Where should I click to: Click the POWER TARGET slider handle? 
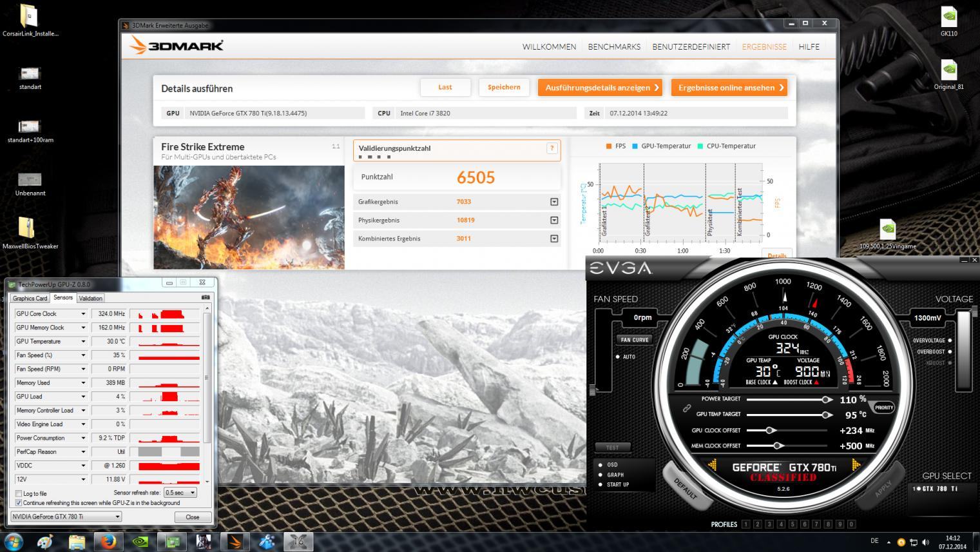pos(827,399)
